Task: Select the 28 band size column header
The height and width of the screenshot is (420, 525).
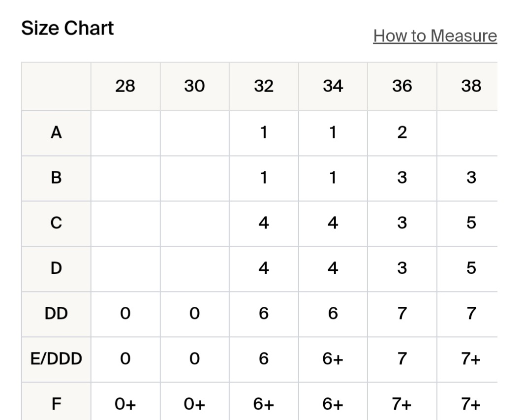Action: (x=125, y=87)
